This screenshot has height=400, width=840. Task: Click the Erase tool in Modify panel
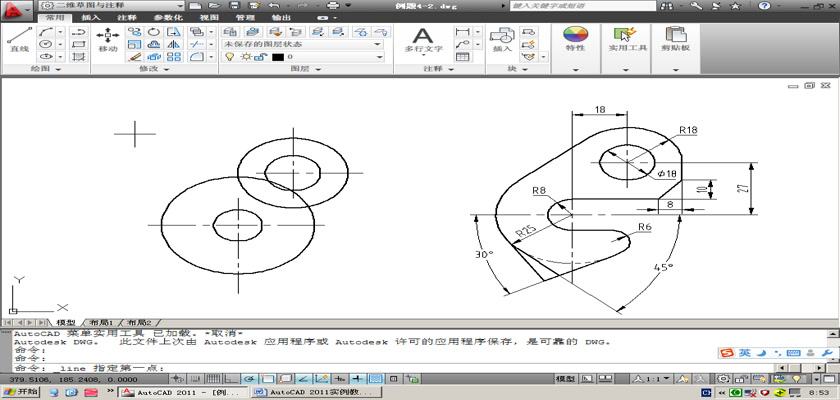(134, 56)
